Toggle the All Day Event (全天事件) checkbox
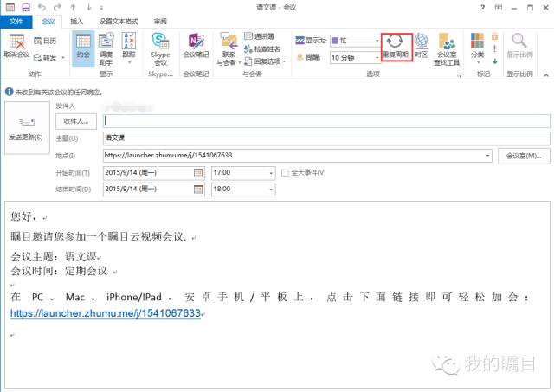 pyautogui.click(x=285, y=173)
